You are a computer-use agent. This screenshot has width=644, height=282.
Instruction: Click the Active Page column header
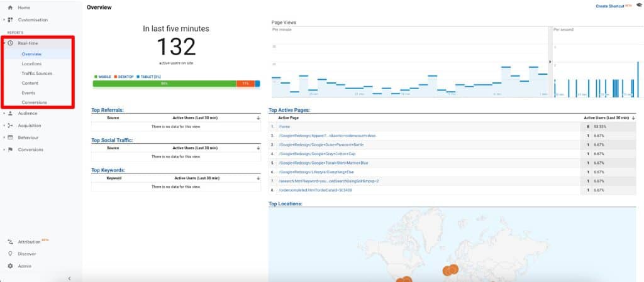pyautogui.click(x=288, y=118)
